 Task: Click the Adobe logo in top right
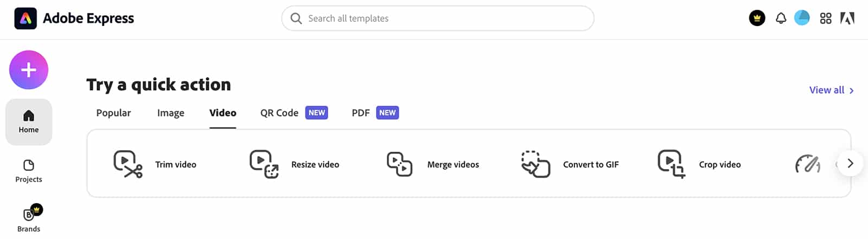pos(847,18)
